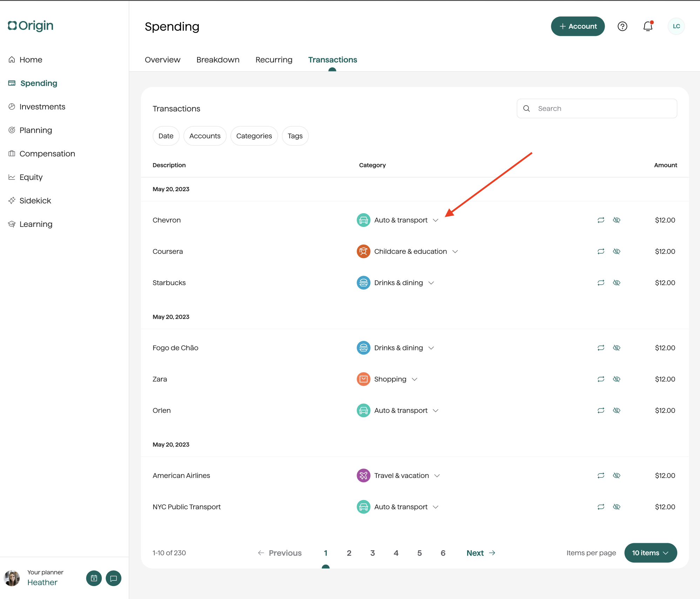Hide the Coursera transaction with eye icon
This screenshot has height=599, width=700.
pos(617,251)
